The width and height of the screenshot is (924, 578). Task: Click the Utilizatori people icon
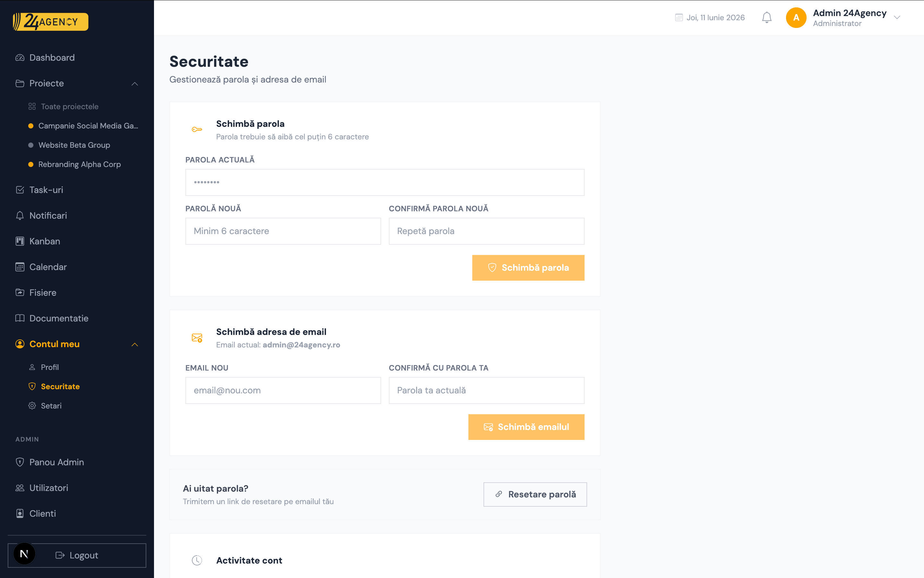20,488
